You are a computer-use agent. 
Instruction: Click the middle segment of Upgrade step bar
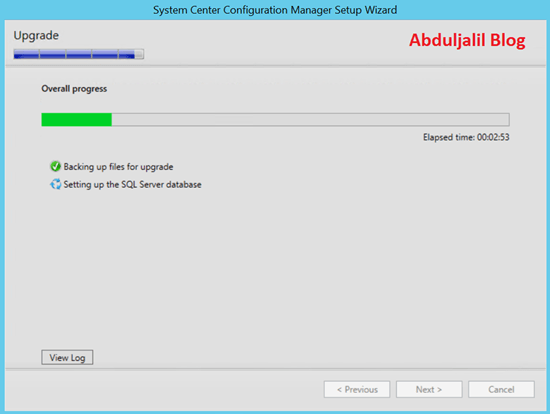pyautogui.click(x=79, y=54)
